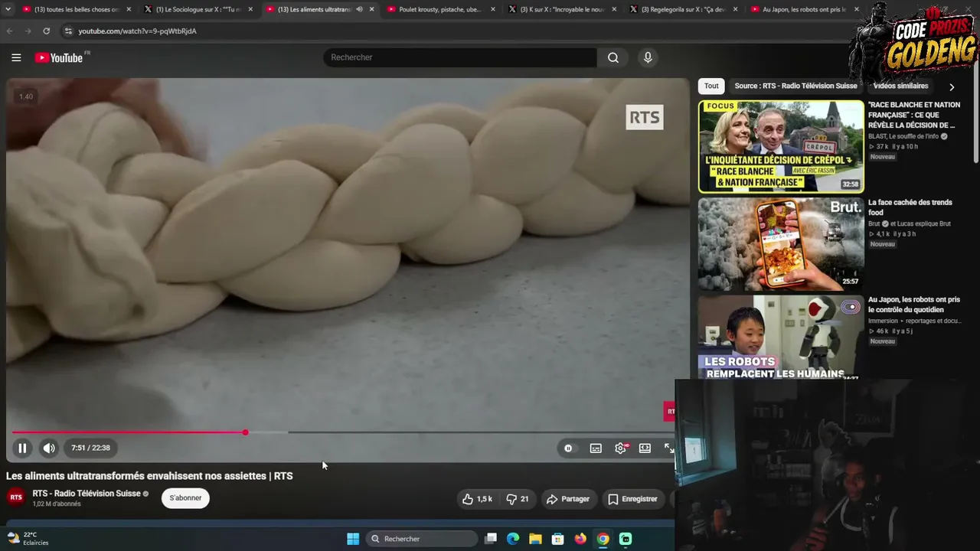Open RTS - Radio Télévision Suisse channel link
The height and width of the screenshot is (551, 980).
tap(87, 494)
